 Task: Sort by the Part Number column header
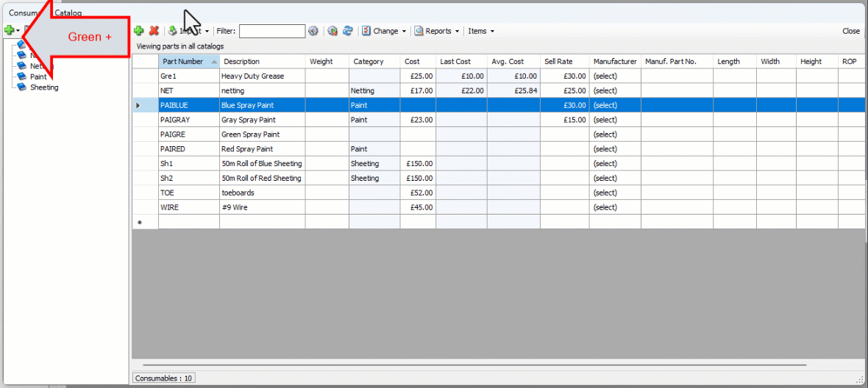click(x=182, y=62)
